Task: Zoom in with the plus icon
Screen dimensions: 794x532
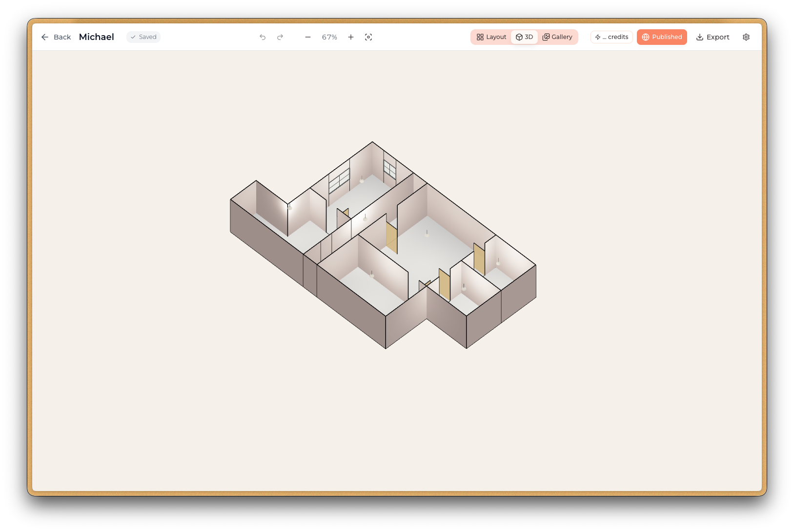Action: [x=350, y=37]
